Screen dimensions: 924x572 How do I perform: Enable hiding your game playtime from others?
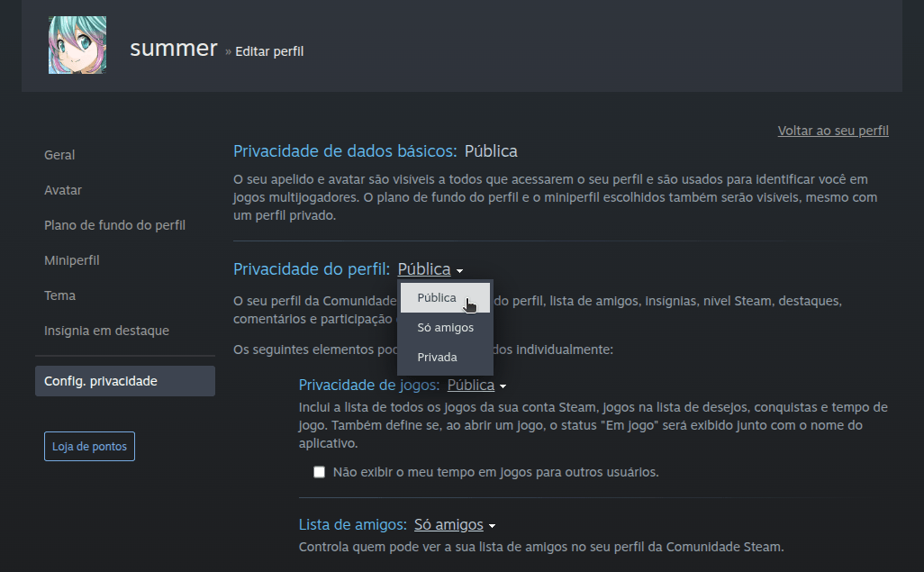point(320,471)
